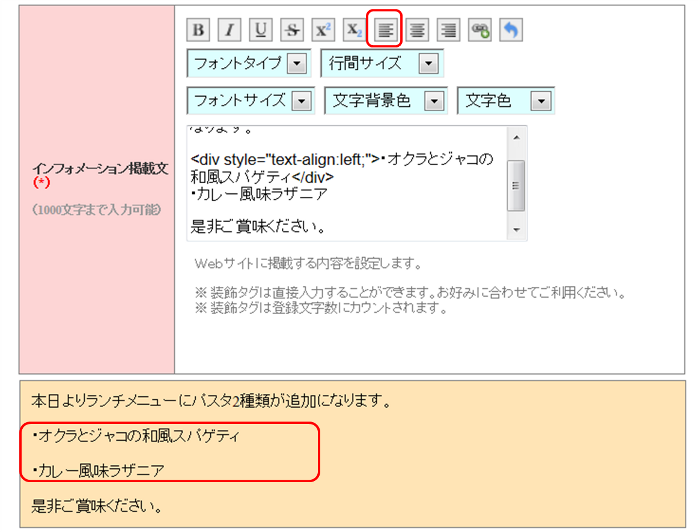Viewport: 700px width, 532px height.
Task: Align text right icon
Action: pyautogui.click(x=448, y=30)
